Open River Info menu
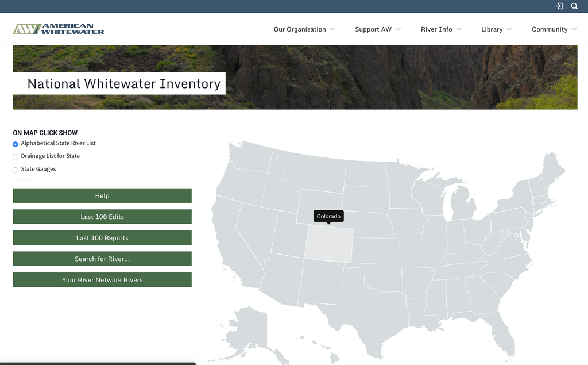This screenshot has width=588, height=365. [436, 29]
